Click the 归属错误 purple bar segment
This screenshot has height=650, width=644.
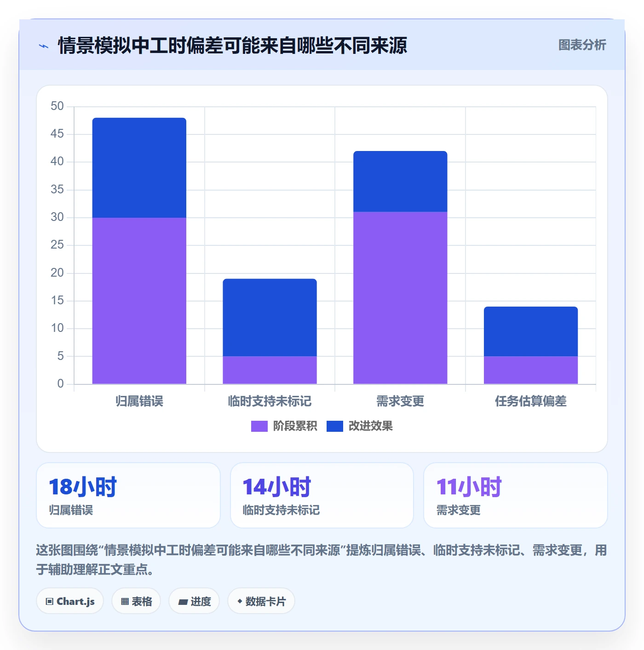[139, 301]
